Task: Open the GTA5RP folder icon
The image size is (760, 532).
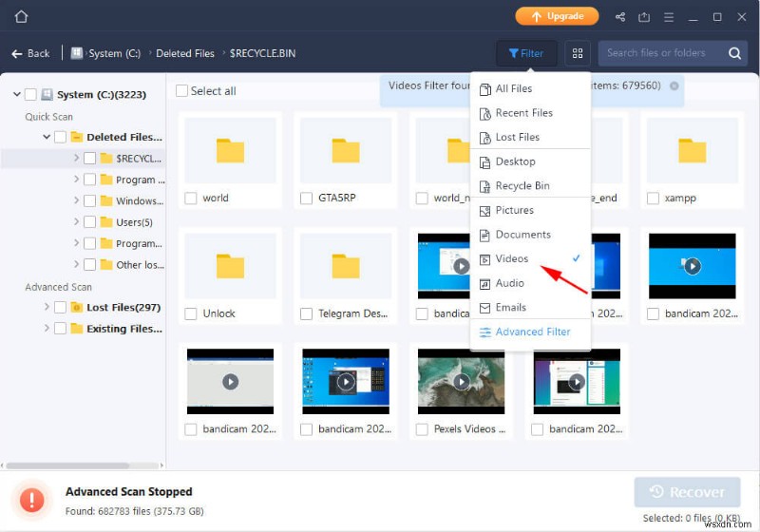Action: point(346,151)
